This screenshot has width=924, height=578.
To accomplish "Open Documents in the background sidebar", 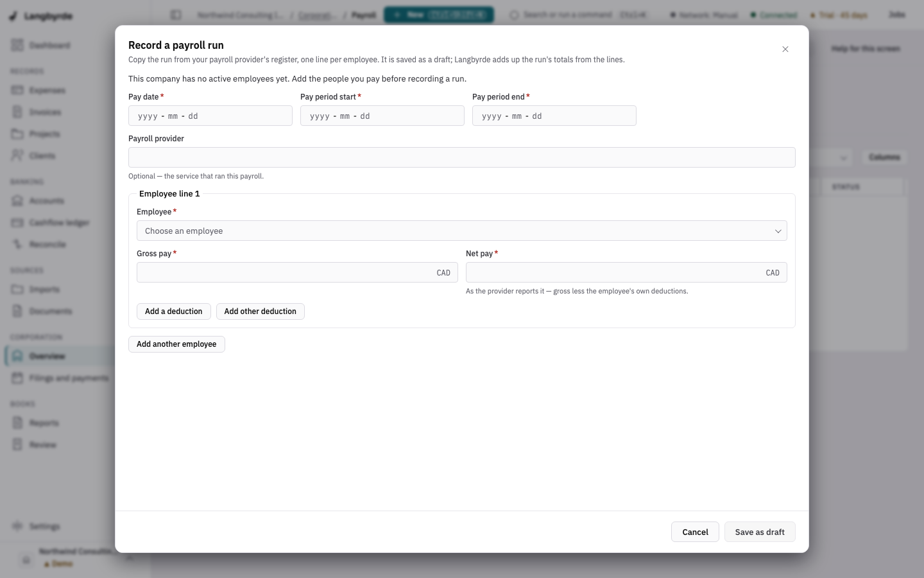I will 59,311.
